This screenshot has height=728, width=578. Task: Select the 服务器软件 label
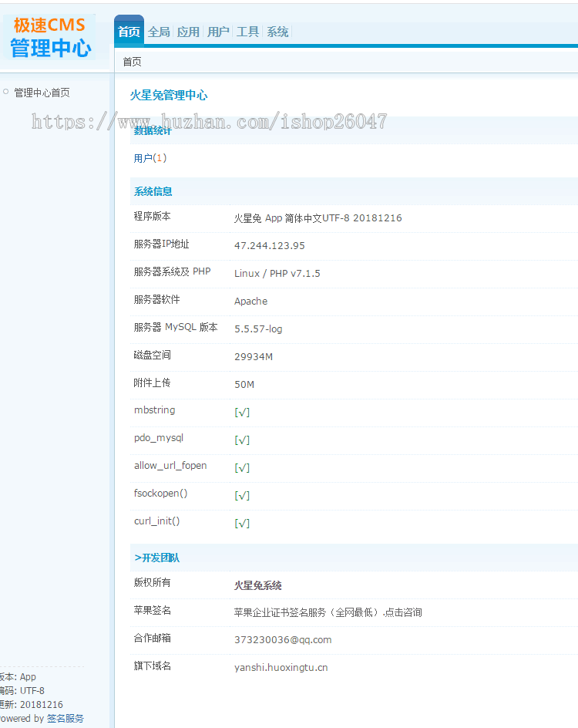coord(156,299)
